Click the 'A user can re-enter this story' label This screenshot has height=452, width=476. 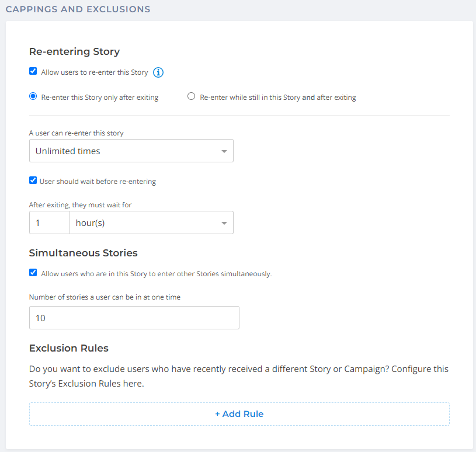pos(76,133)
